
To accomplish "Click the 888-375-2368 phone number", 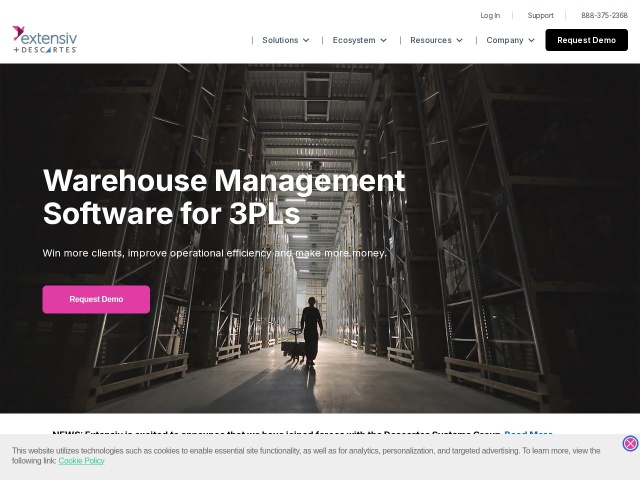I will click(x=604, y=16).
